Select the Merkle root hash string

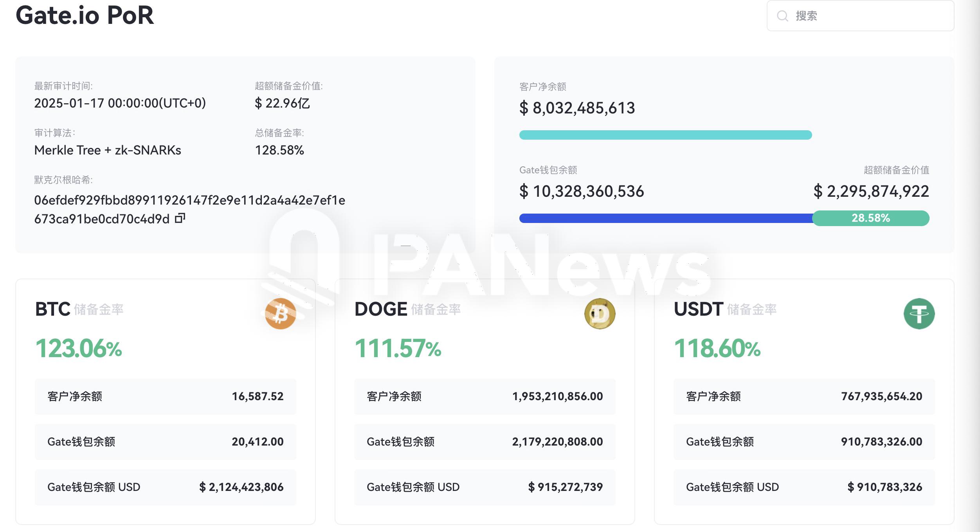189,210
